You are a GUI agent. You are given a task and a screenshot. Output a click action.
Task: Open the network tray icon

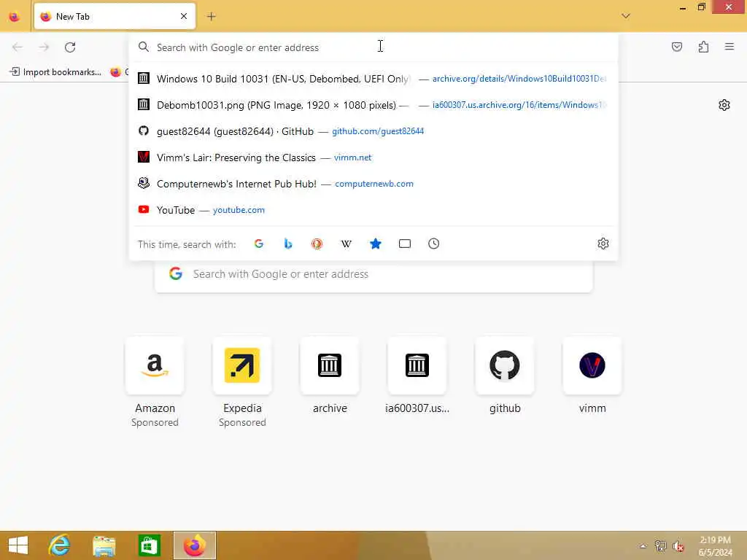[660, 546]
